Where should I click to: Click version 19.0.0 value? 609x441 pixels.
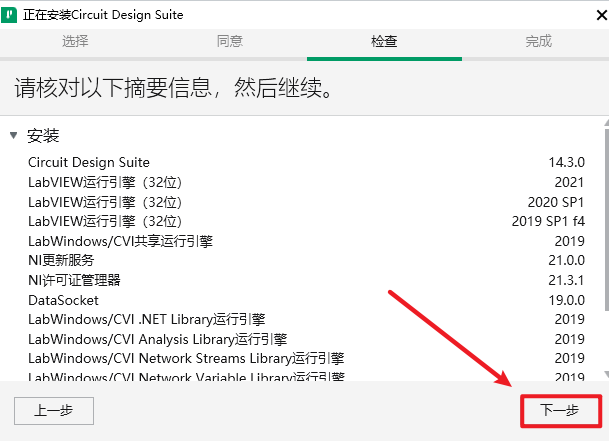click(x=566, y=300)
